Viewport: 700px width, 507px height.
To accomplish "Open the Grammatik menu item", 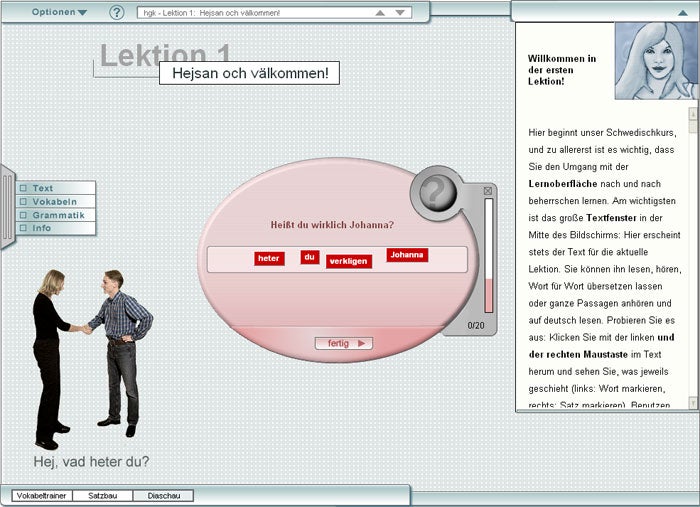I will pyautogui.click(x=56, y=215).
